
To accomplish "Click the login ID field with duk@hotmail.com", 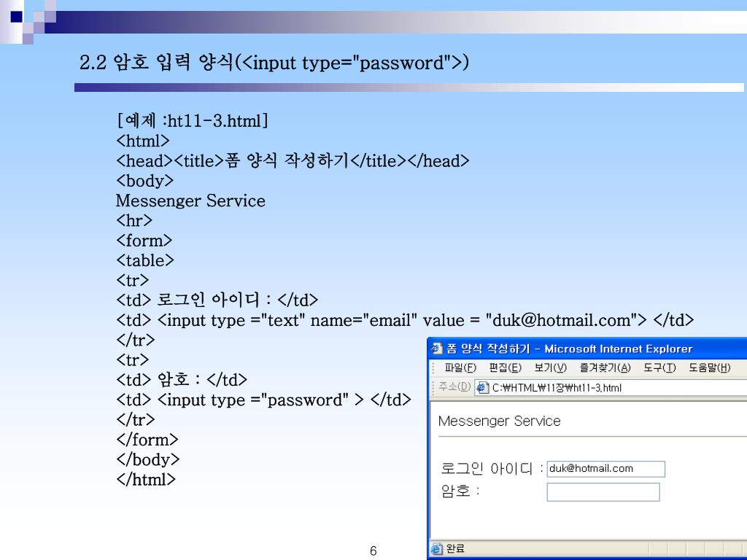I will point(605,469).
